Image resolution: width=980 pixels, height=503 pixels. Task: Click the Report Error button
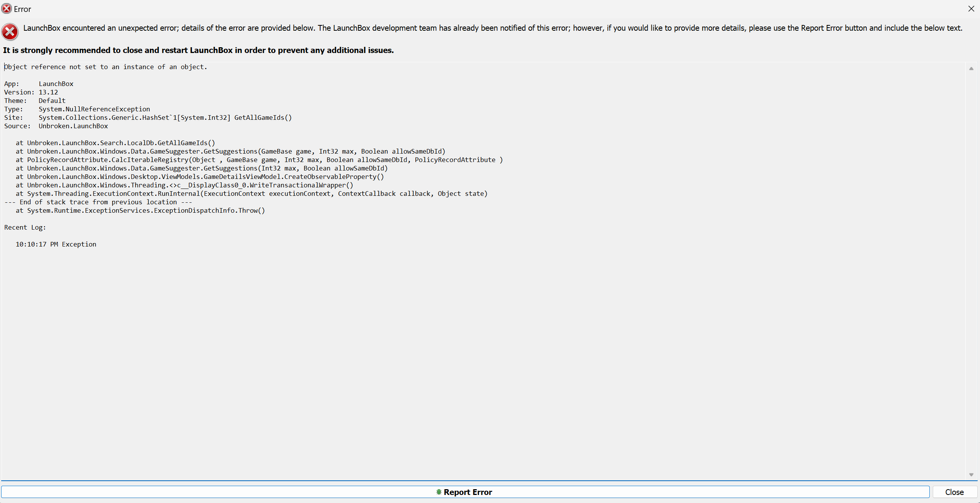point(465,492)
